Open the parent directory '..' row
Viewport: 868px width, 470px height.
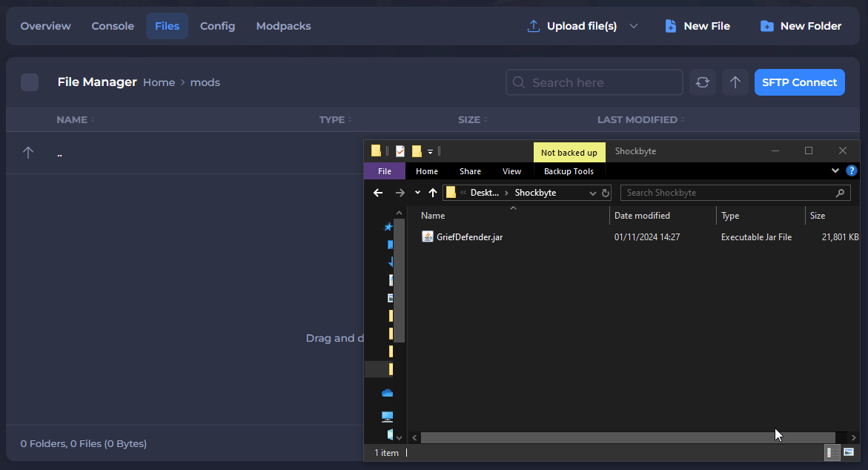coord(185,153)
